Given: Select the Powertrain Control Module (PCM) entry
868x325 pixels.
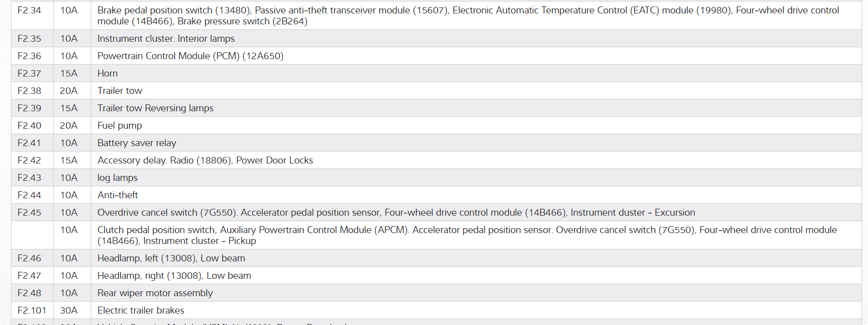Looking at the screenshot, I should coord(190,56).
